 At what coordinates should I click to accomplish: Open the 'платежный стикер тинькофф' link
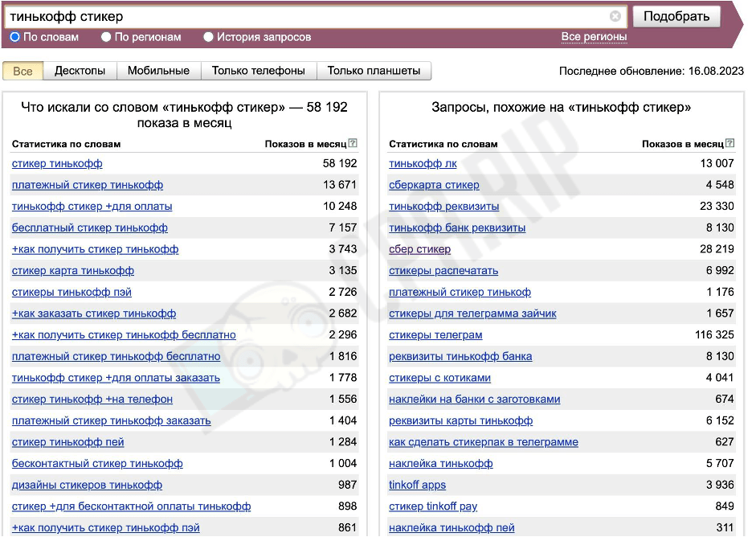click(88, 185)
